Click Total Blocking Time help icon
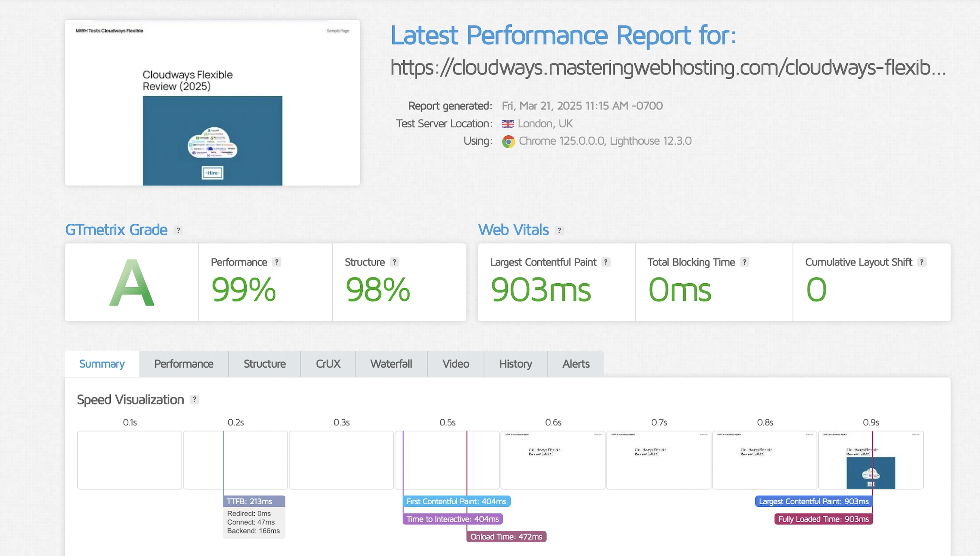 pos(744,262)
